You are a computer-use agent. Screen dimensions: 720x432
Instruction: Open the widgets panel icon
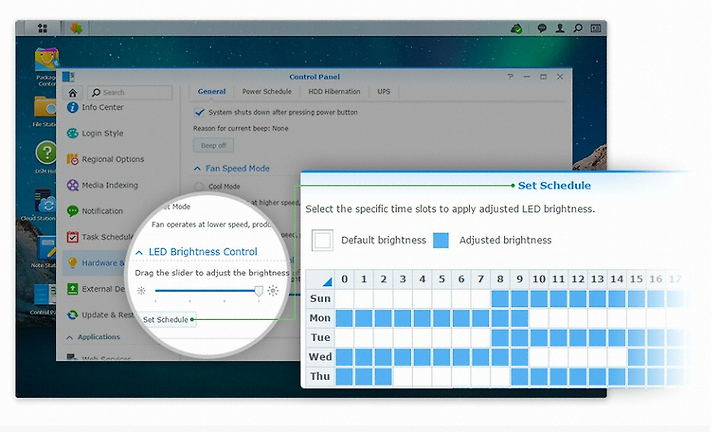[x=596, y=28]
